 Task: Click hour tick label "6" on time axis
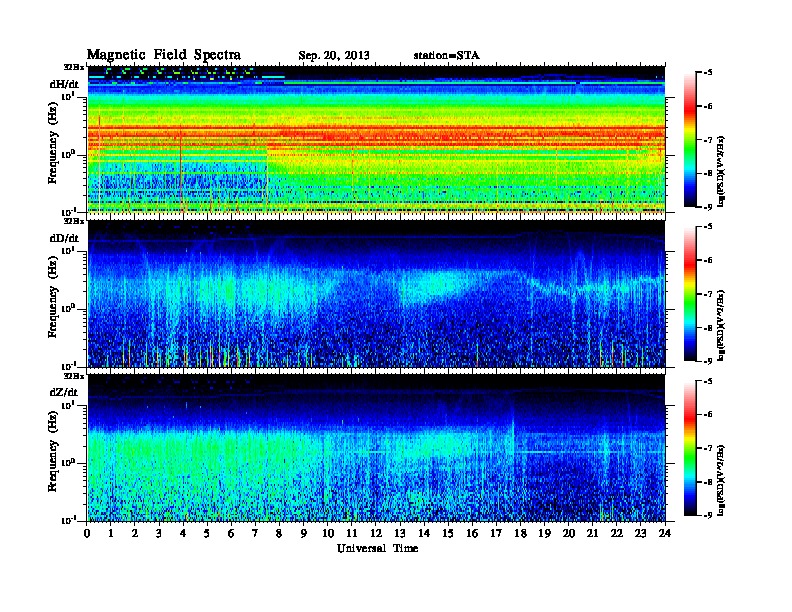pos(232,533)
